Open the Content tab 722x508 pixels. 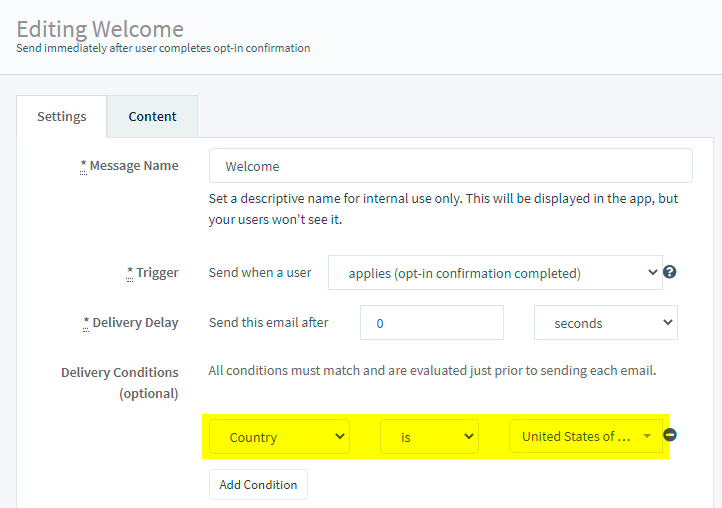(152, 116)
